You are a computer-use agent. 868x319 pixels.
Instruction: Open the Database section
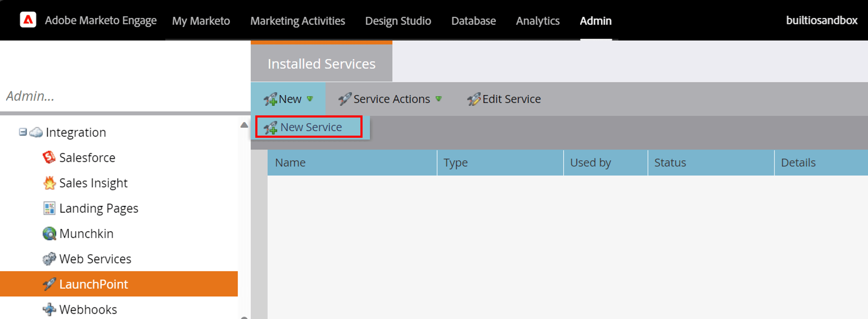473,21
